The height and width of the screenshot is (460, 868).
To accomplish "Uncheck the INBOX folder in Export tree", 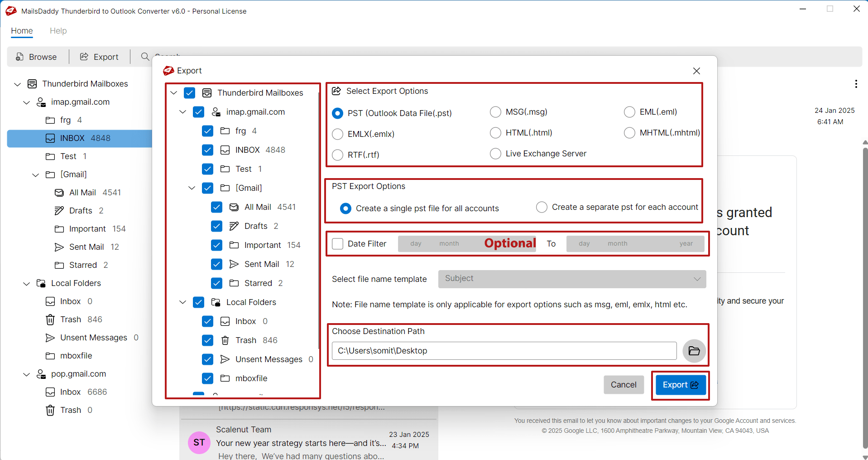I will pos(207,150).
